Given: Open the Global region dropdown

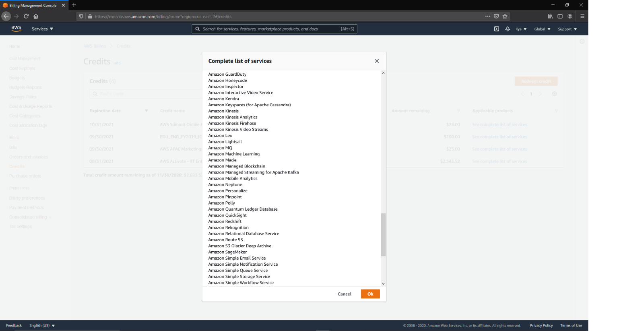Looking at the screenshot, I should pyautogui.click(x=542, y=29).
